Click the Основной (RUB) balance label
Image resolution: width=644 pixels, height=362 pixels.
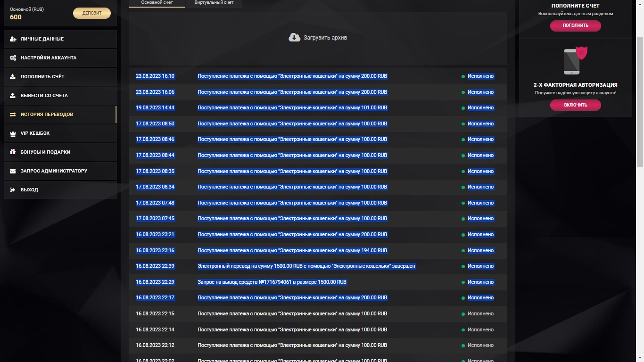tap(27, 9)
